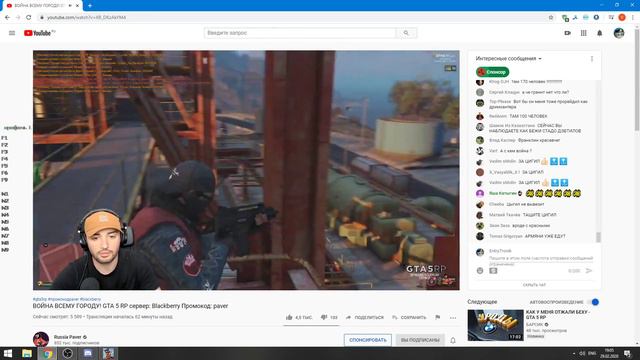Open the language indicator in system tray
Image resolution: width=640 pixels, height=360 pixels.
pyautogui.click(x=592, y=353)
